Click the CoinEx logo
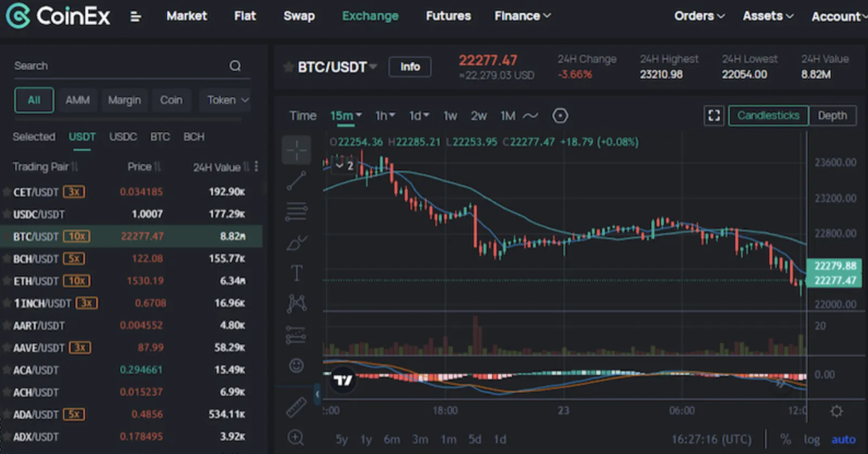The width and height of the screenshot is (868, 454). coord(58,16)
